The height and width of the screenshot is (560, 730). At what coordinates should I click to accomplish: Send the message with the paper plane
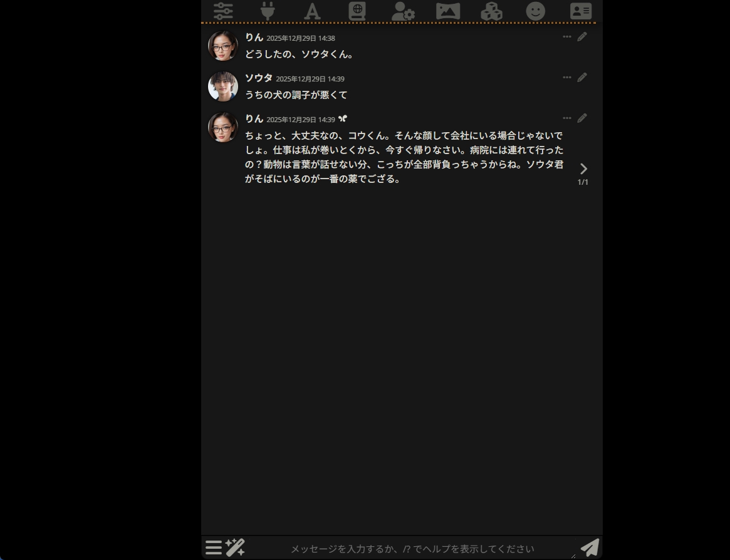589,547
